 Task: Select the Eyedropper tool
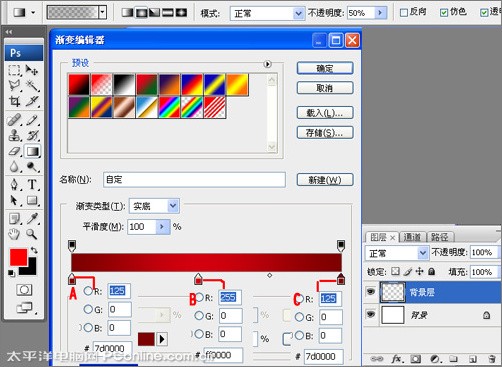pos(32,219)
